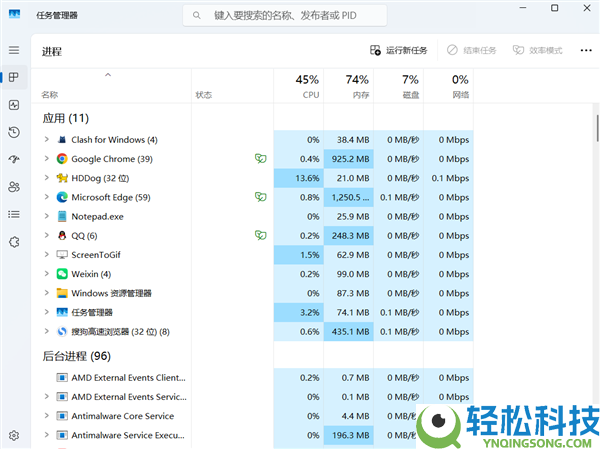Click efficiency leaf icon on QQ row
600x449 pixels.
(261, 235)
